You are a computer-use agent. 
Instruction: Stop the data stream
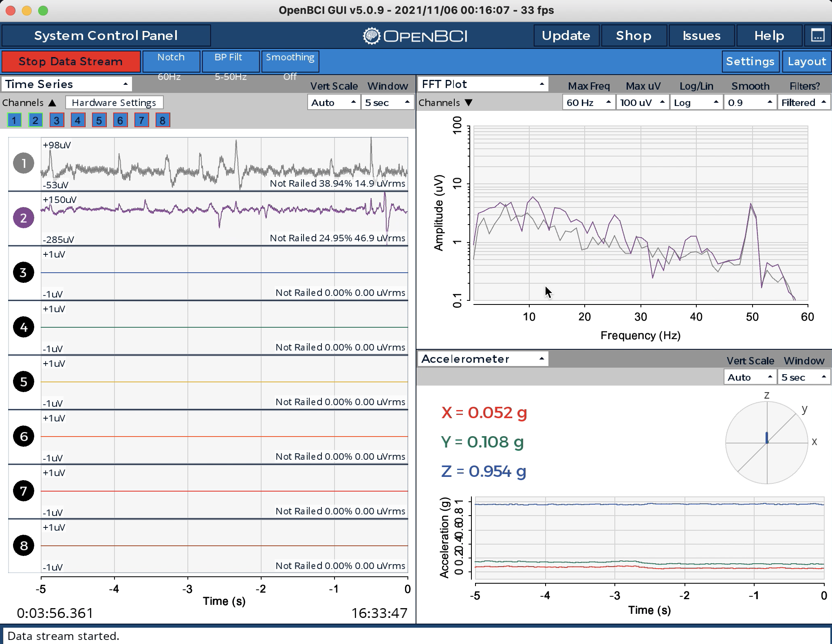[71, 62]
